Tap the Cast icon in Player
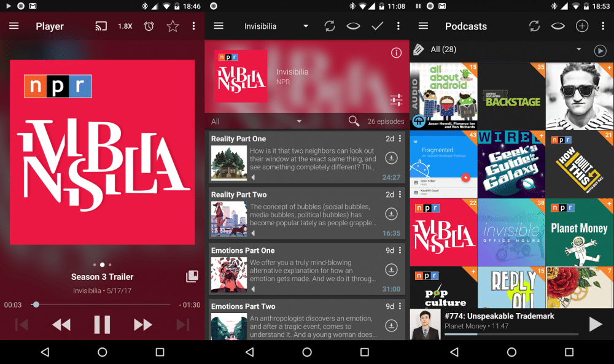The image size is (614, 364). click(101, 26)
